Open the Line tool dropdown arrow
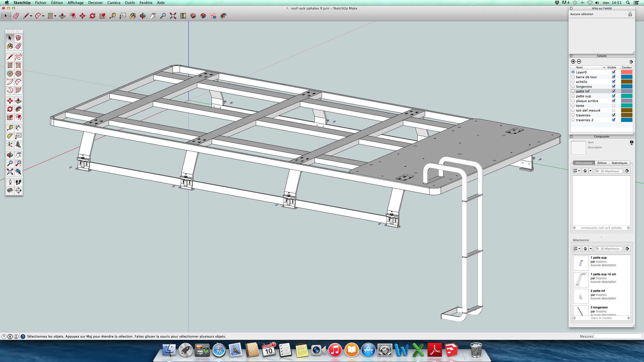Image resolution: width=644 pixels, height=362 pixels. (31, 16)
